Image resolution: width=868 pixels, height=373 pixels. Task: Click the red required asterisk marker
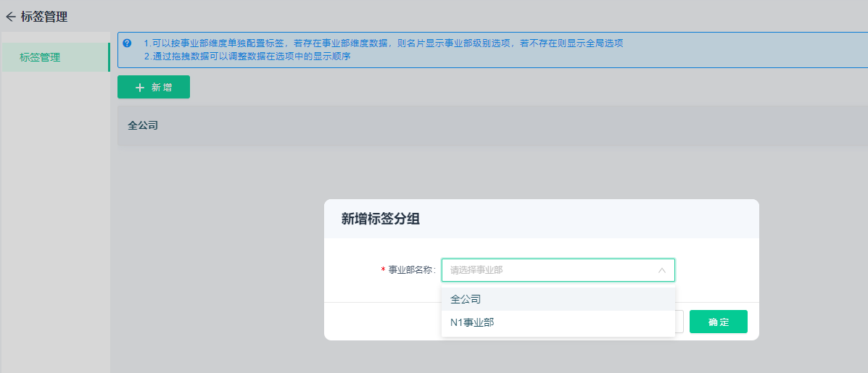pos(383,270)
